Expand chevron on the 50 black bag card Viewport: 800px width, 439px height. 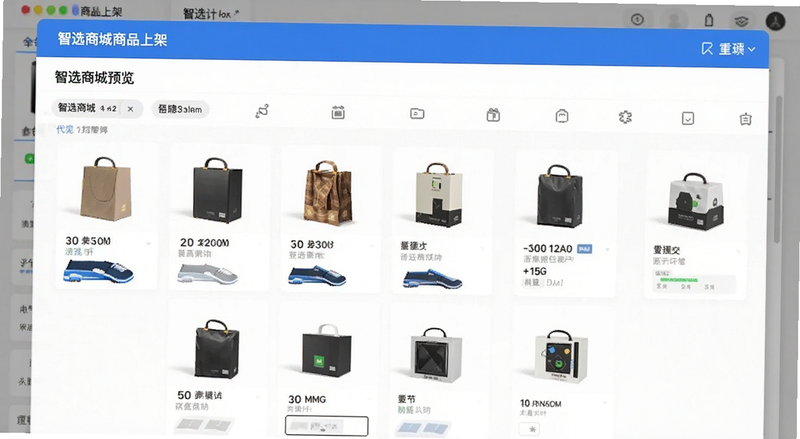pyautogui.click(x=258, y=397)
